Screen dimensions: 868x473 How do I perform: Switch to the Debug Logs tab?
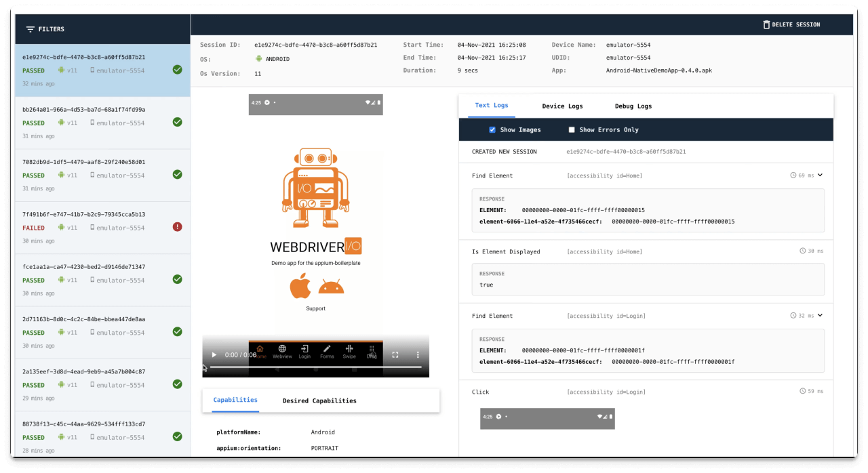[633, 106]
